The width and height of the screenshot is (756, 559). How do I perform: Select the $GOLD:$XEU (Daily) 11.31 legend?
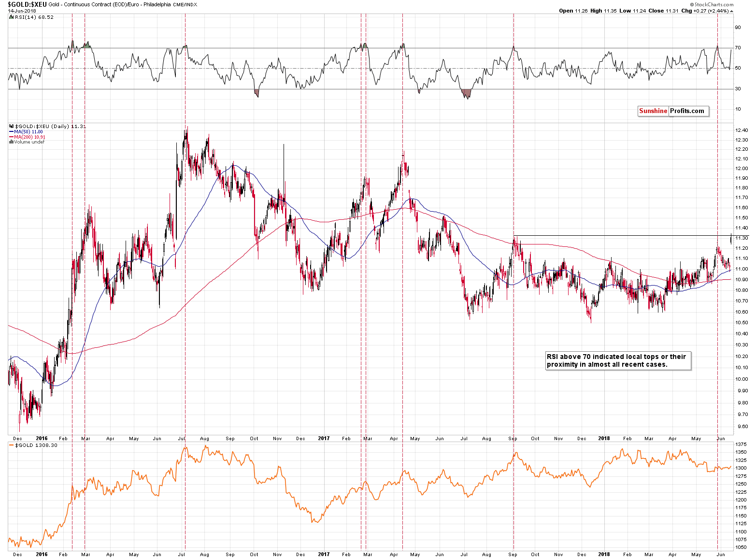51,127
